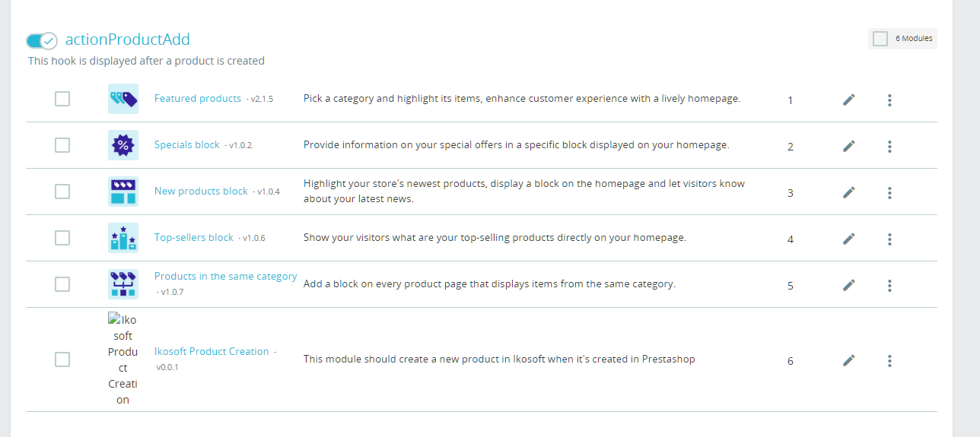Click the Featured products module icon

tap(123, 99)
